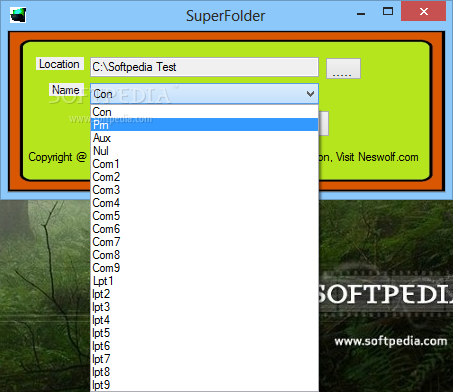Select lpt2 list entry

pos(204,294)
